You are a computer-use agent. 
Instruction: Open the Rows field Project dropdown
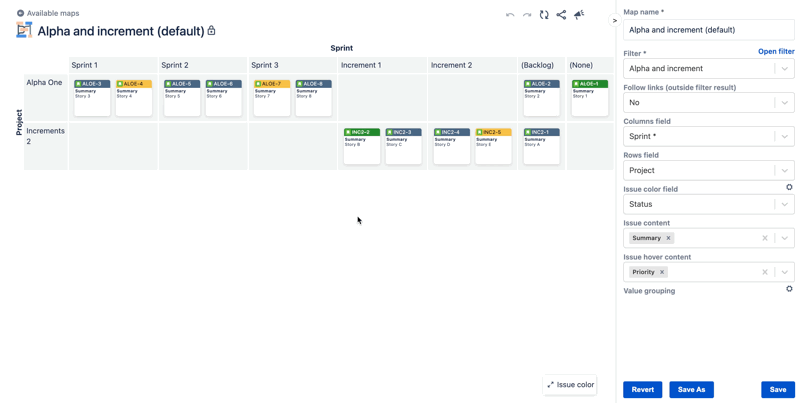pyautogui.click(x=709, y=170)
